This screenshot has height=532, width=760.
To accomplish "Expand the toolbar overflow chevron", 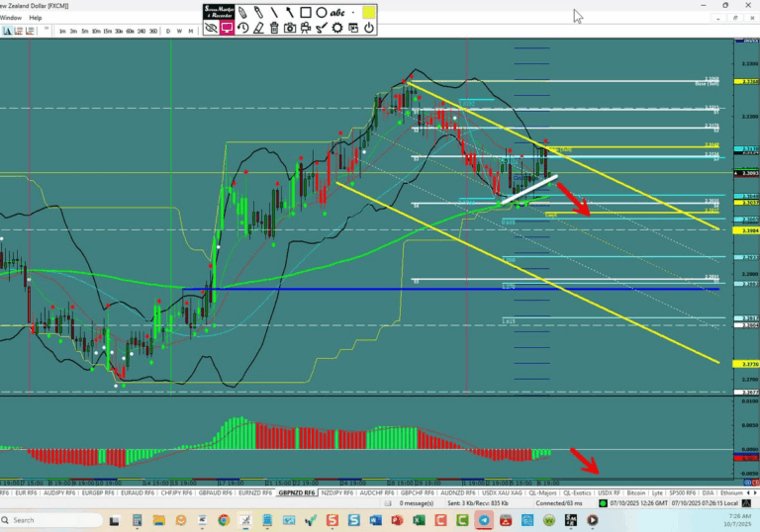I will coord(47,29).
